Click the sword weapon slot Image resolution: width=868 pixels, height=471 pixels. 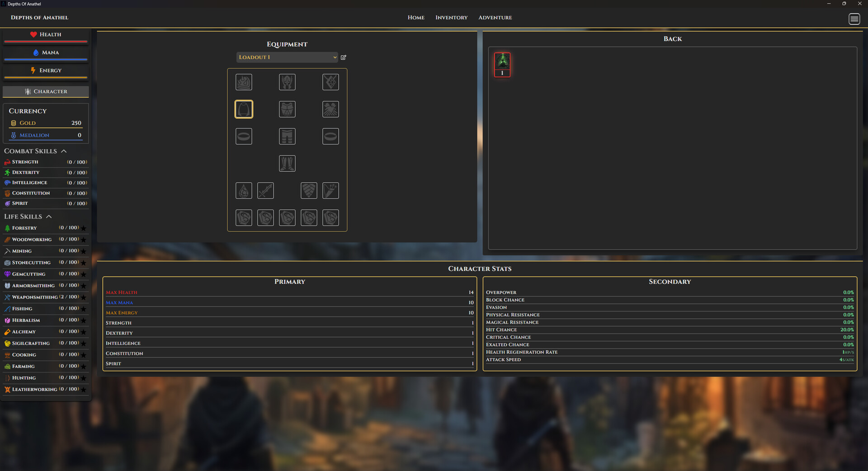(x=265, y=190)
